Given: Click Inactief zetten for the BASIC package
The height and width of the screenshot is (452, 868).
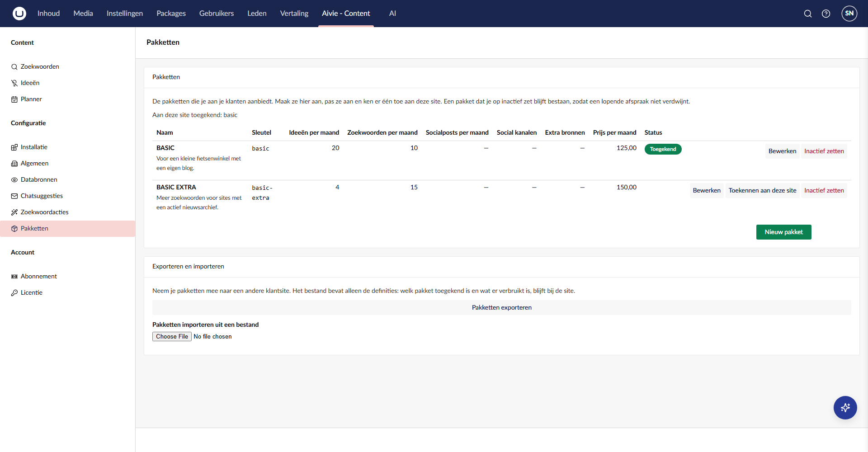Looking at the screenshot, I should [x=824, y=151].
